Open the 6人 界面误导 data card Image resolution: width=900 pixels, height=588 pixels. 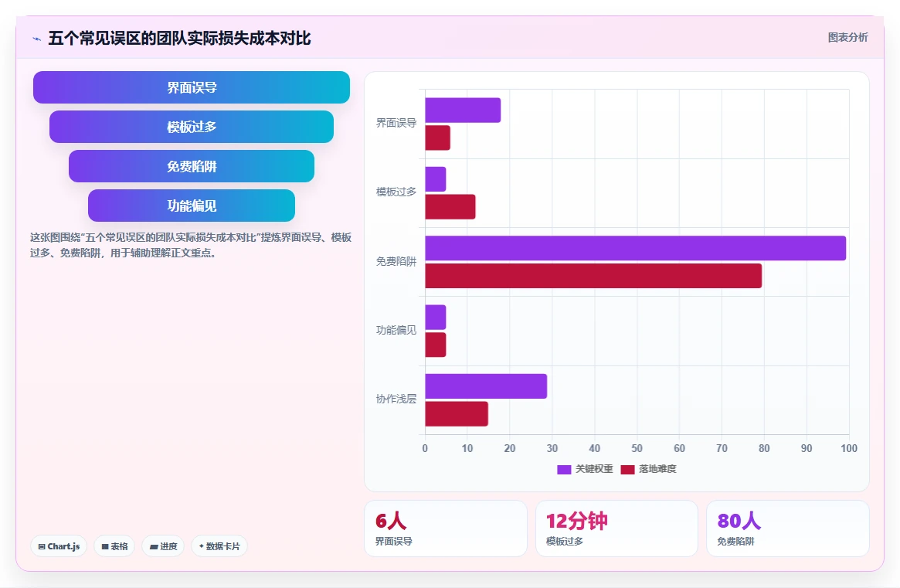tap(446, 529)
